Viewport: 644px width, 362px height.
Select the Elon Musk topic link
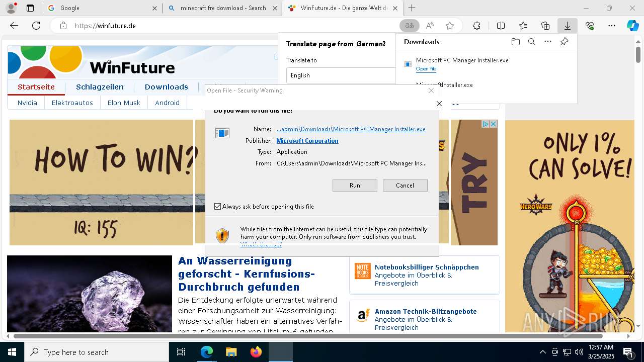point(124,103)
